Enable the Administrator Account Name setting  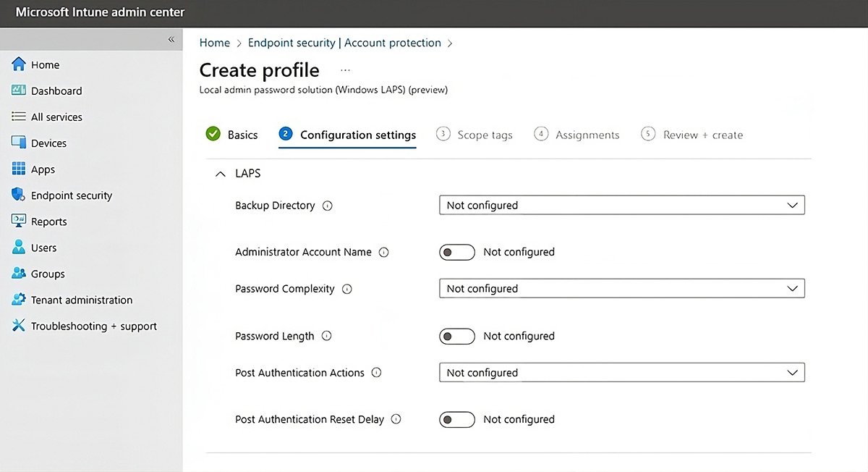(x=456, y=251)
